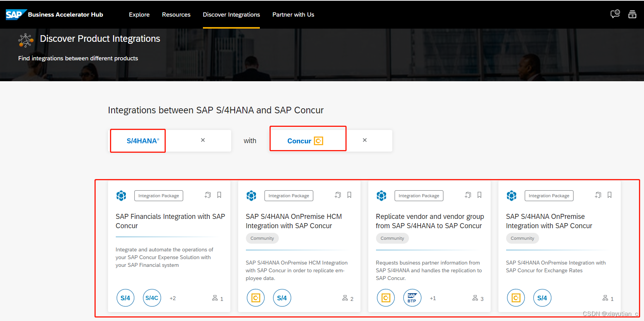Bookmark the Replicate vendor card

pyautogui.click(x=479, y=195)
